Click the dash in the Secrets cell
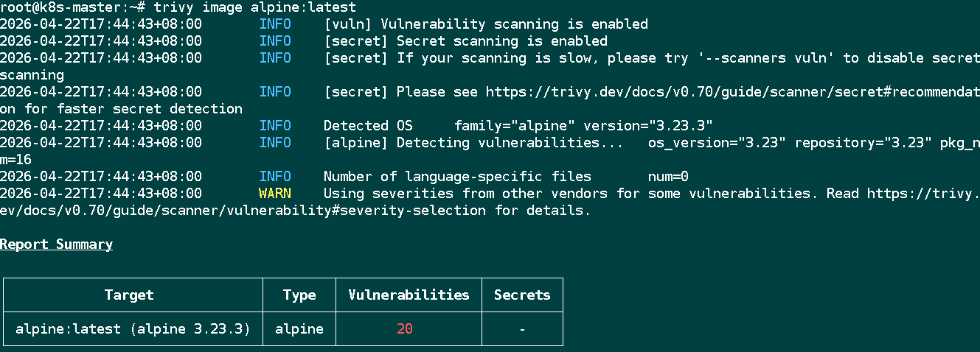 point(522,329)
